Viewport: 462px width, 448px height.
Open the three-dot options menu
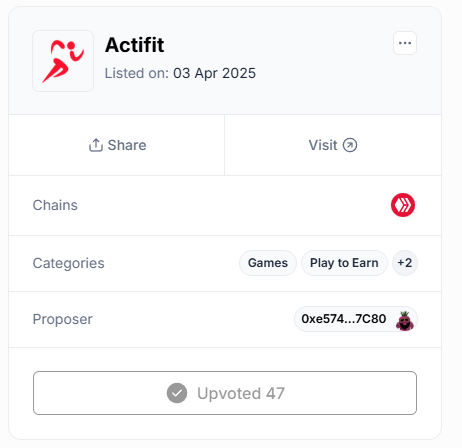click(x=405, y=43)
